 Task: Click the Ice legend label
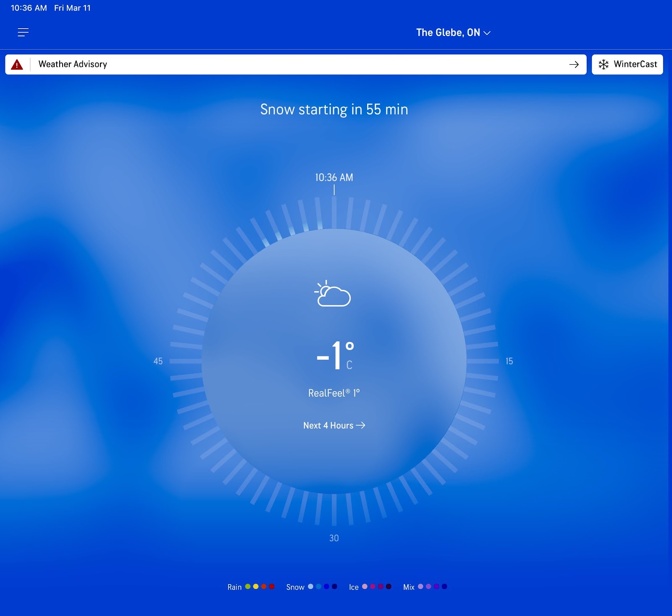point(354,587)
